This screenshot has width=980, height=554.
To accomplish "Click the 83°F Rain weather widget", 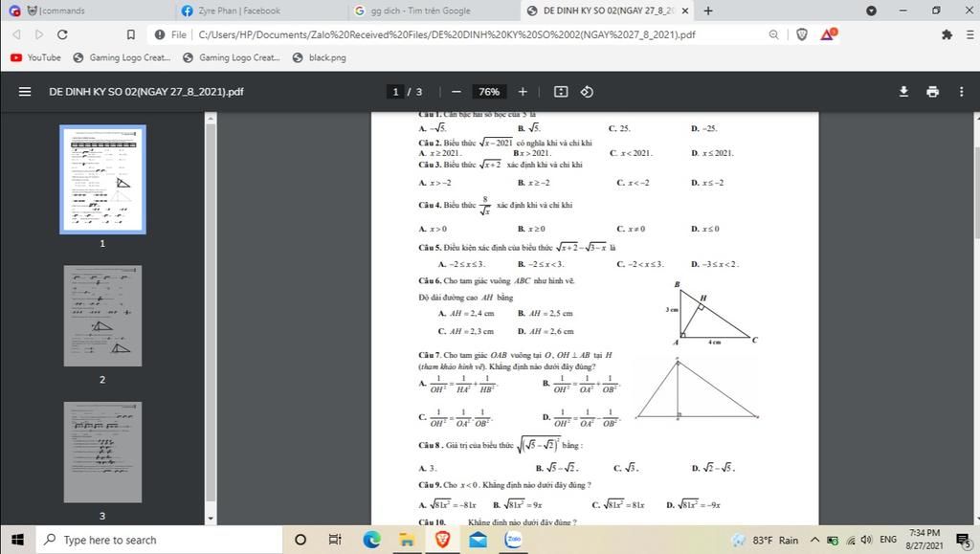I will tap(766, 540).
